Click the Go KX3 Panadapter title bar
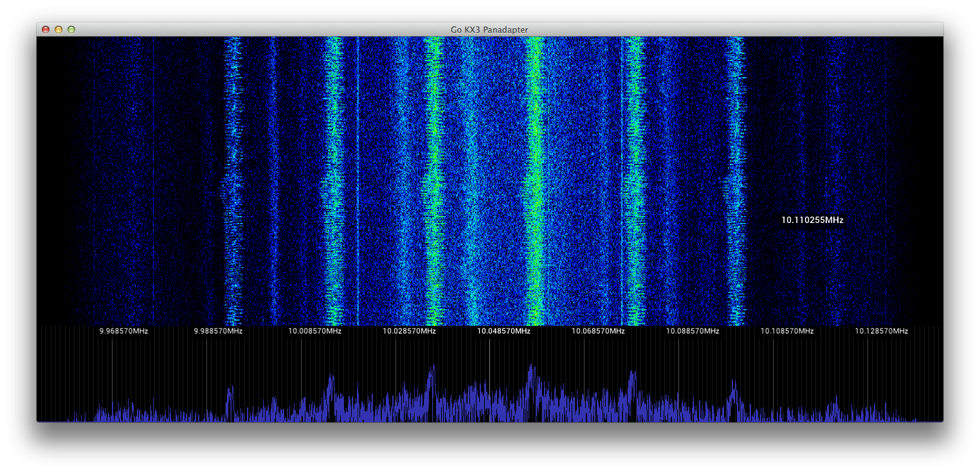This screenshot has height=473, width=980. click(489, 30)
